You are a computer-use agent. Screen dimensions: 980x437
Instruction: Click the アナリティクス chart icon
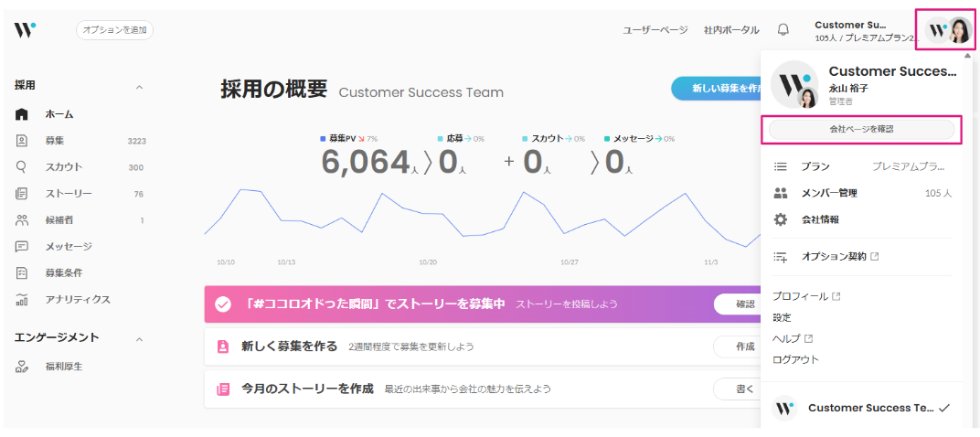[x=22, y=300]
